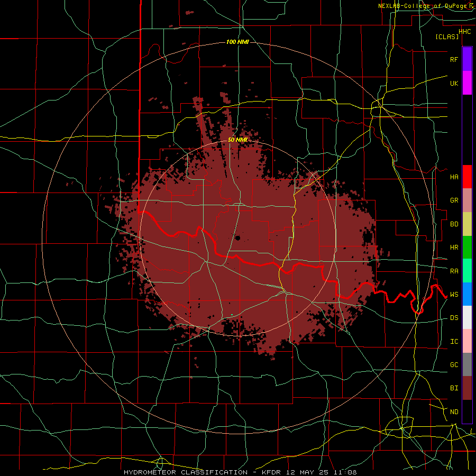Viewport: 476px width, 476px height.
Task: Pick the RA light green legend swatch
Action: [467, 271]
